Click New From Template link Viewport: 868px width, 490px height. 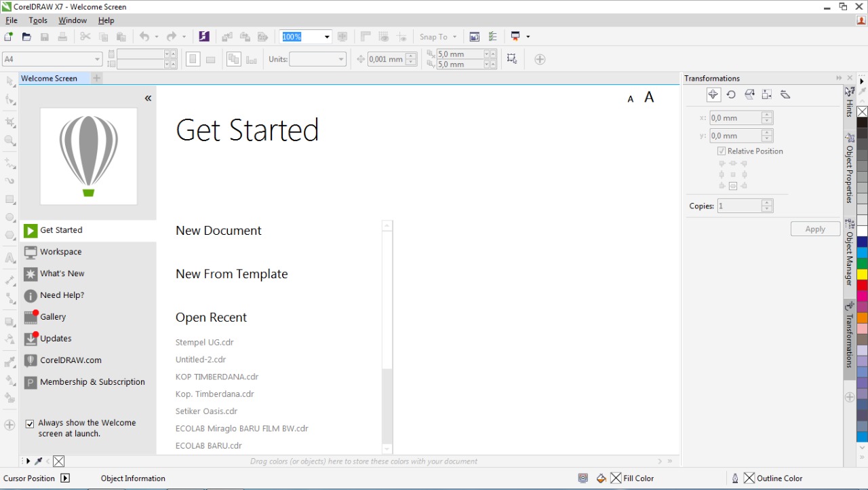point(231,274)
